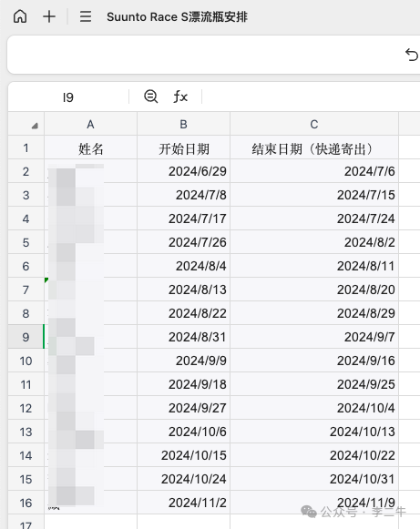Click the cell name box I9
The height and width of the screenshot is (529, 420).
tap(68, 97)
